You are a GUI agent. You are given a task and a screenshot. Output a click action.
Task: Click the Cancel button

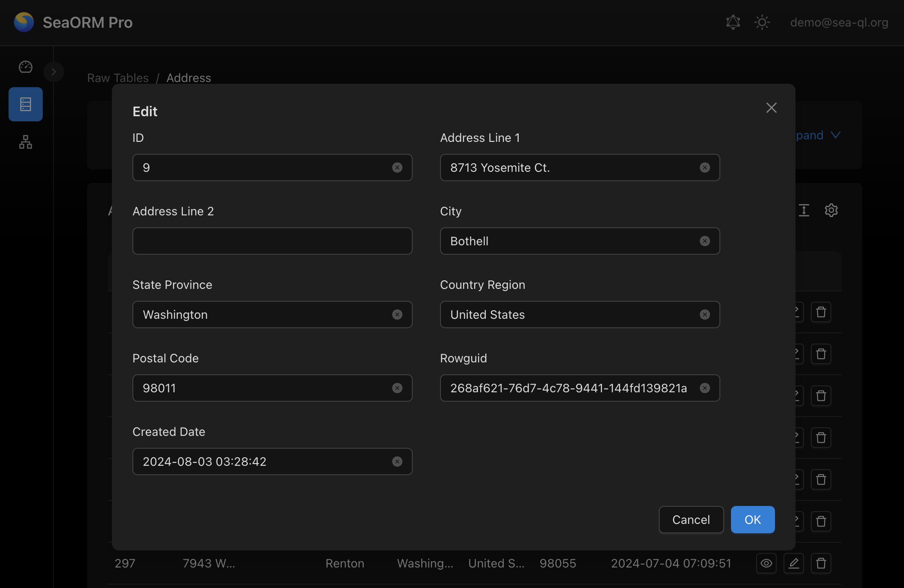tap(691, 520)
